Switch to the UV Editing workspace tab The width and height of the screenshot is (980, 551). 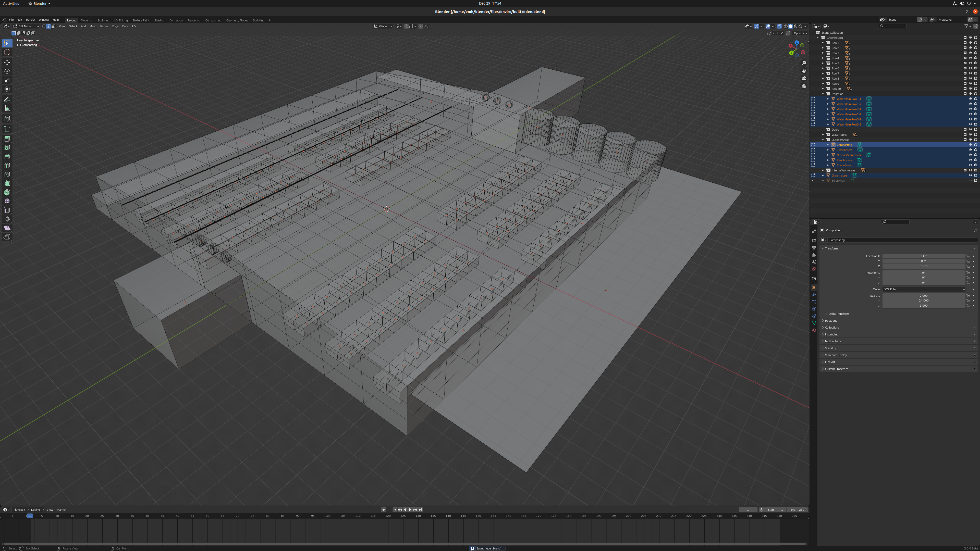[x=121, y=20]
